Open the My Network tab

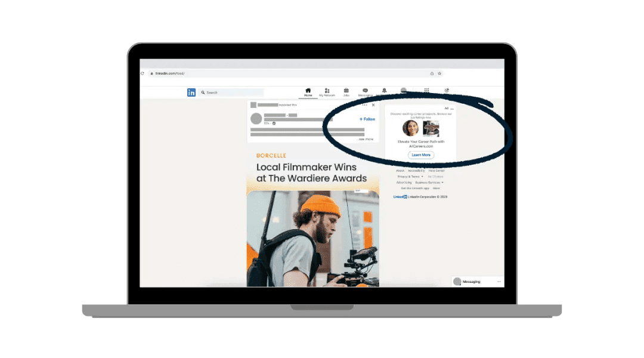(327, 91)
